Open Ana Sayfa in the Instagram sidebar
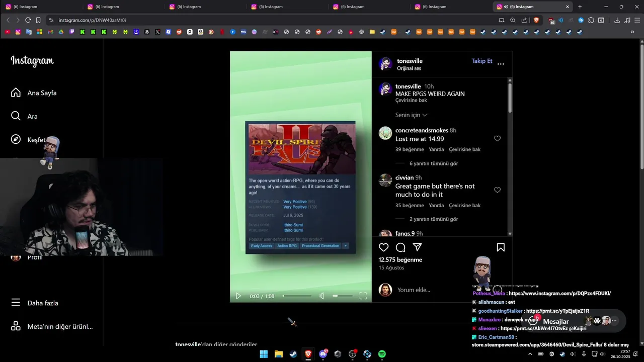The image size is (644, 362). [x=34, y=93]
